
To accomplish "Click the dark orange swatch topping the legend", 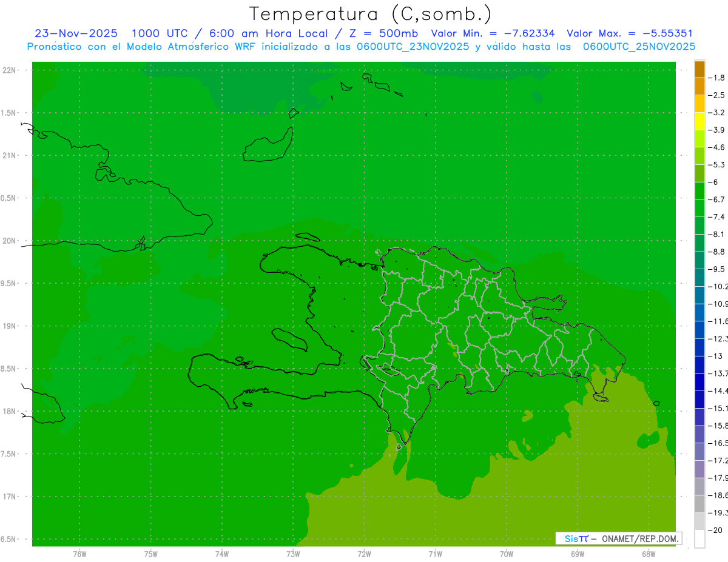I will click(699, 70).
